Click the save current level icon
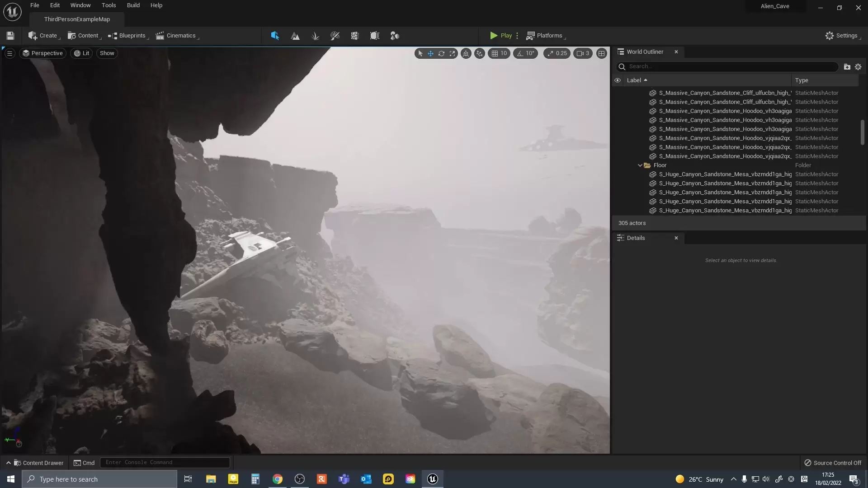The width and height of the screenshot is (868, 488). (x=10, y=36)
